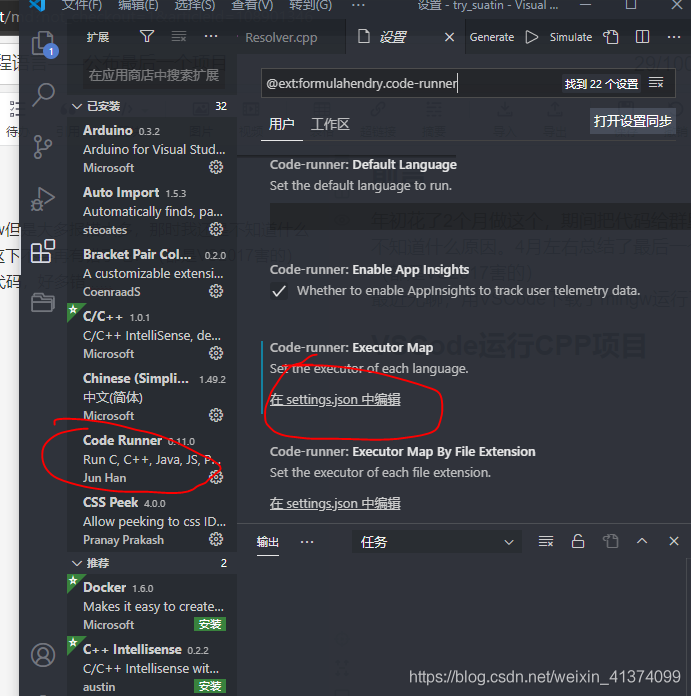691x696 pixels.
Task: Open Run and Debug view
Action: 43,199
